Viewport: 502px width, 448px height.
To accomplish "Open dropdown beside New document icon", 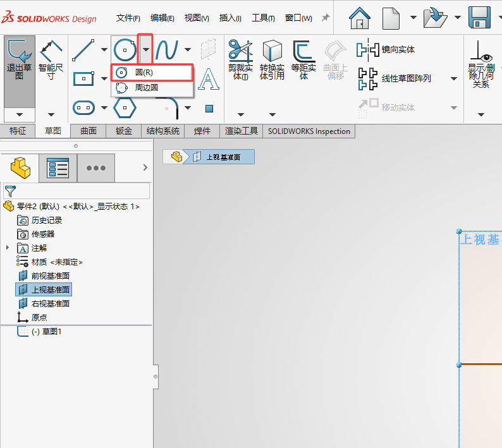I will [x=413, y=17].
